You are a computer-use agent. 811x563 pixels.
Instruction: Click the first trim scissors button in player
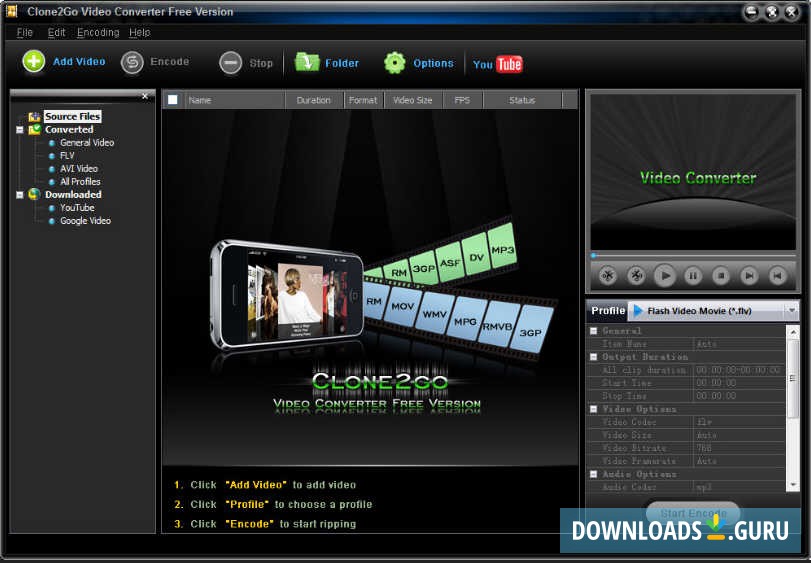point(608,276)
